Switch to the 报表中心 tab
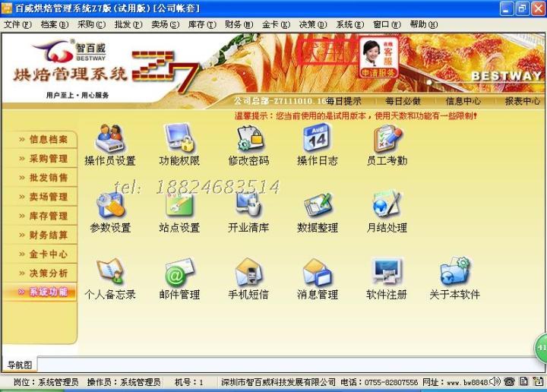Screen dimensions: 547x392 [x=522, y=102]
